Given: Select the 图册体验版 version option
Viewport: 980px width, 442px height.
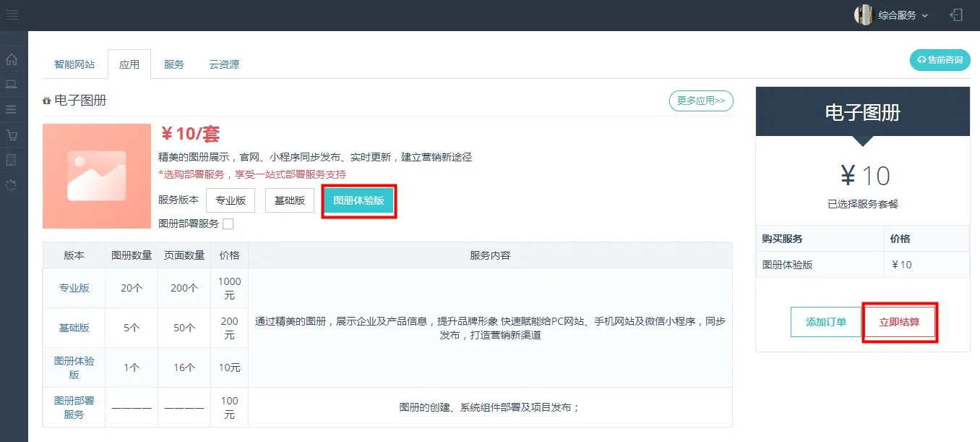Looking at the screenshot, I should 358,200.
